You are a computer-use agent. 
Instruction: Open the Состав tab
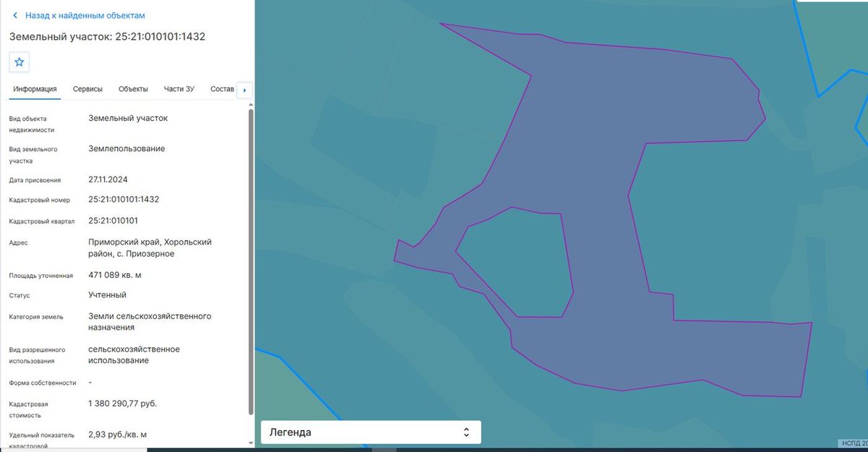(x=223, y=89)
